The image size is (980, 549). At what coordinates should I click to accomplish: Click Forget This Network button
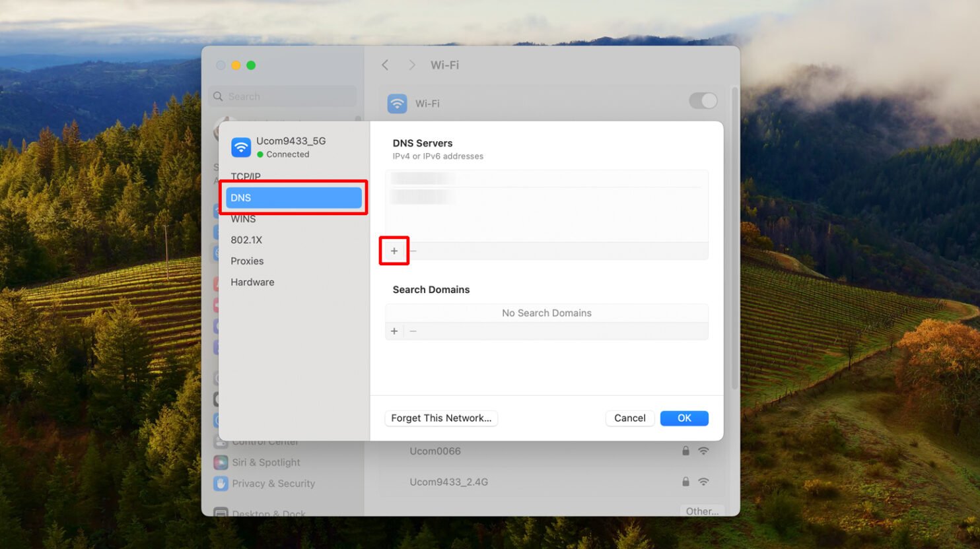click(441, 418)
